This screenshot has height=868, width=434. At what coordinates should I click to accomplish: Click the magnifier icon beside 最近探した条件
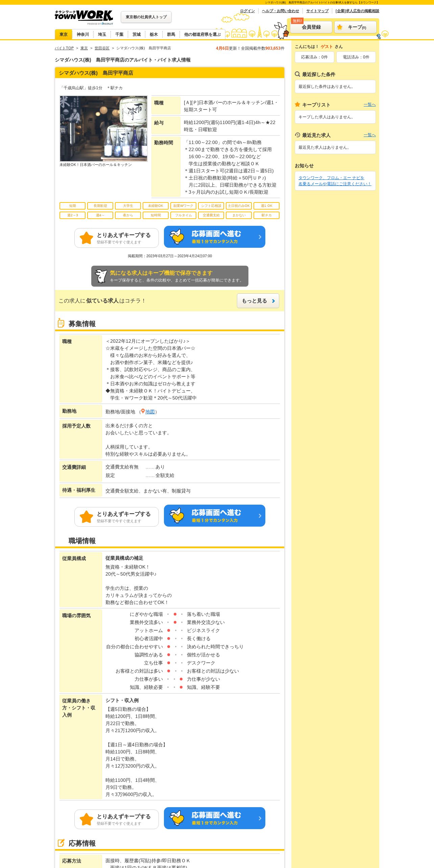point(297,74)
